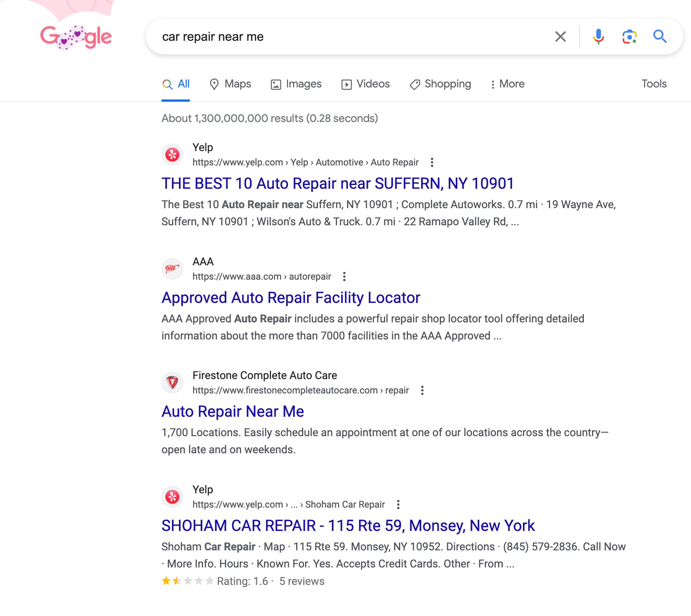Click the Shopping tag icon
691x616 pixels.
[415, 84]
